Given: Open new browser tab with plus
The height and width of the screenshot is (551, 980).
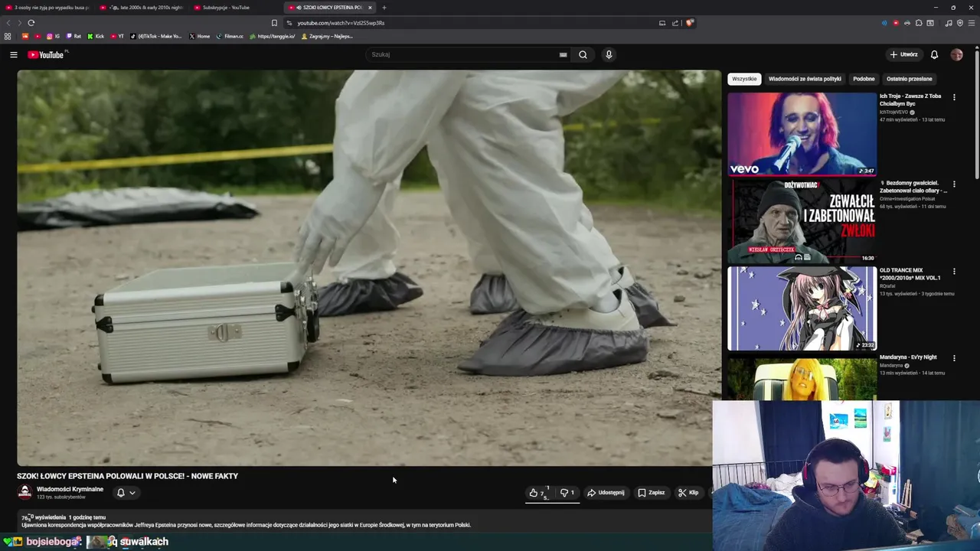Looking at the screenshot, I should 384,8.
